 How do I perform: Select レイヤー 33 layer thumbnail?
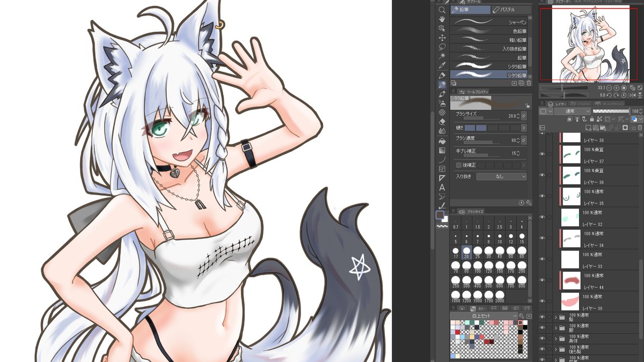(571, 259)
